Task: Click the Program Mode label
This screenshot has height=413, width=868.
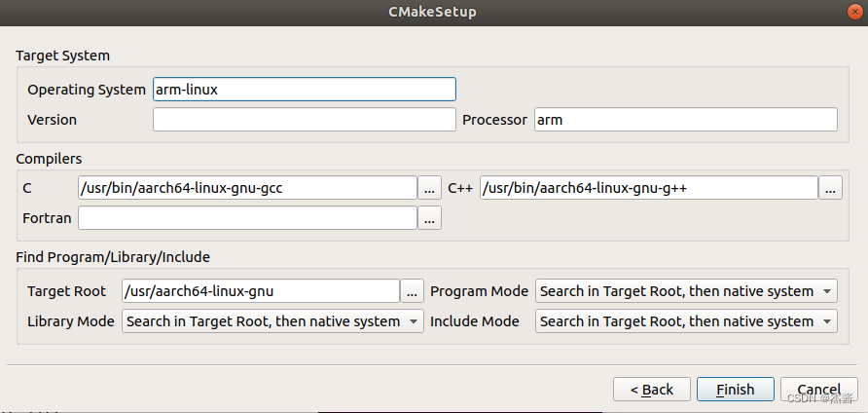Action: point(479,291)
